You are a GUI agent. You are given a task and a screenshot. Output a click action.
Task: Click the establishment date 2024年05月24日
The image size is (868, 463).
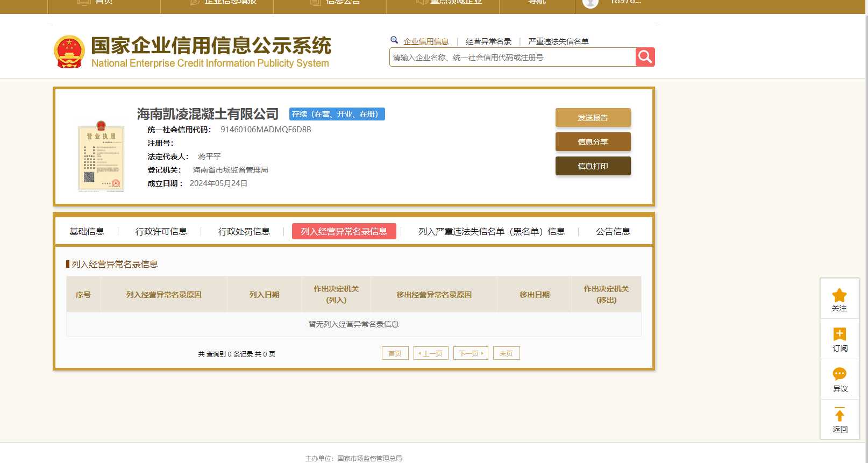point(218,183)
